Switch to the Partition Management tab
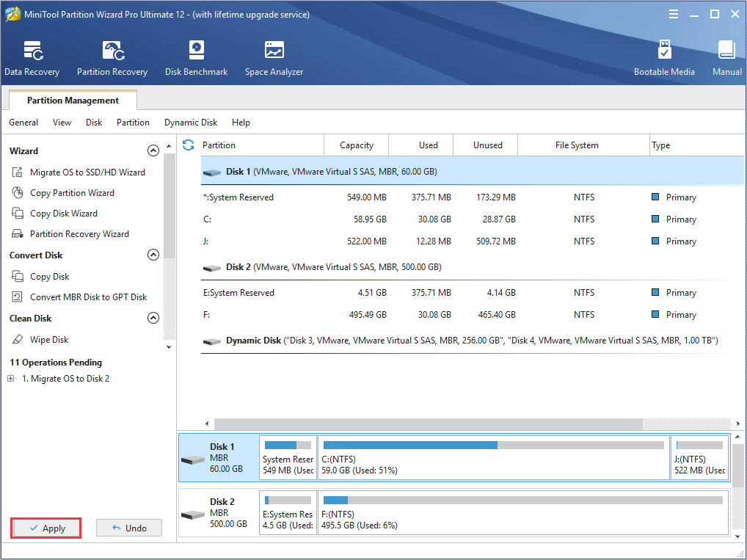The image size is (747, 560). click(x=71, y=100)
